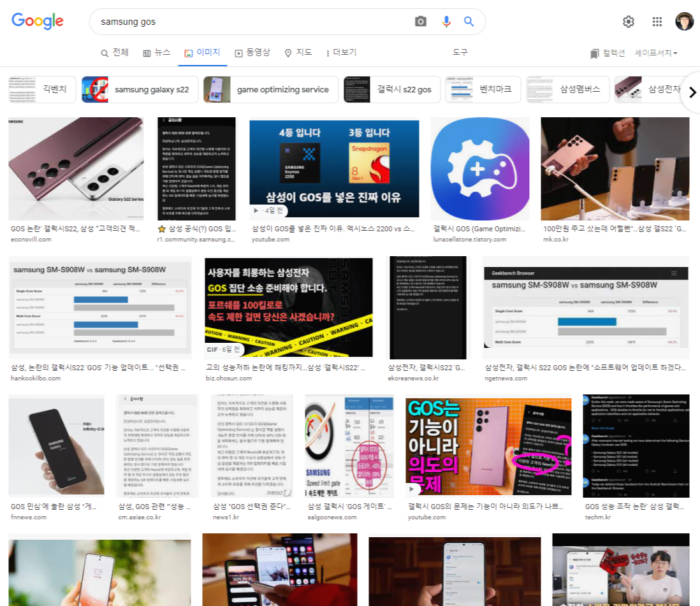
Task: Open the Exynos vs Snapdragon video thumbnail
Action: [x=334, y=169]
